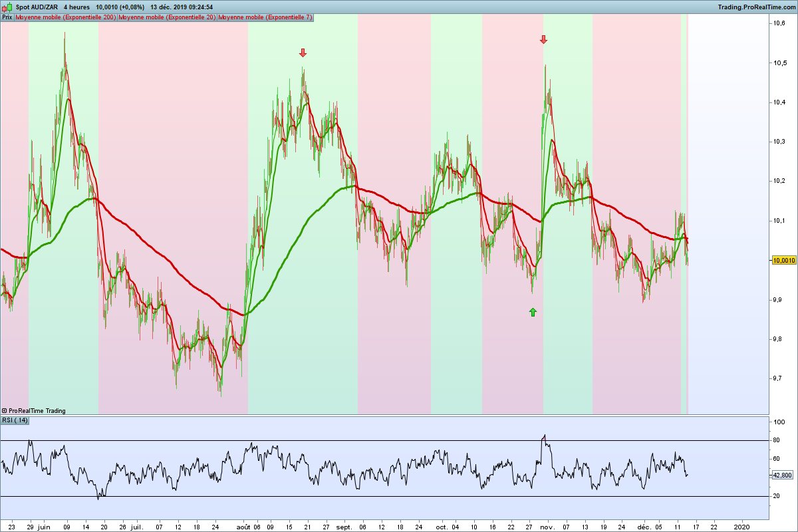Click the 'sept.' date label on time axis
The height and width of the screenshot is (532, 798).
pyautogui.click(x=344, y=527)
